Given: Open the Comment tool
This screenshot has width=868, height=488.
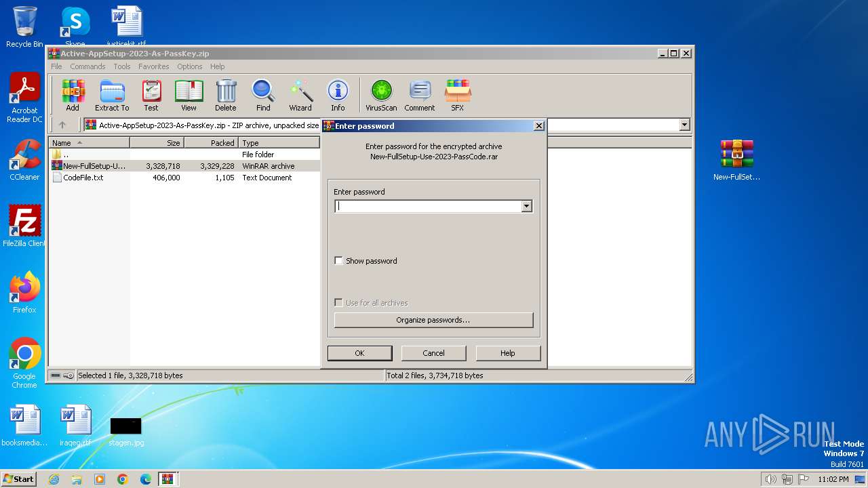Looking at the screenshot, I should (x=420, y=95).
